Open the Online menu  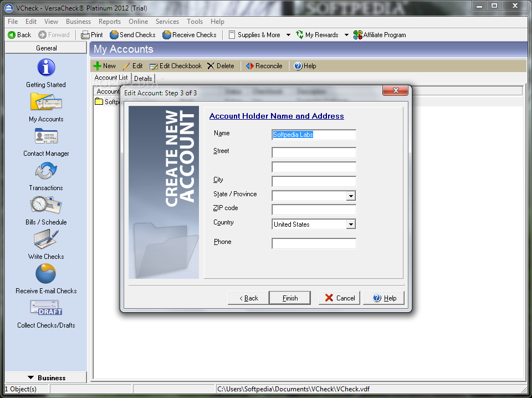139,22
